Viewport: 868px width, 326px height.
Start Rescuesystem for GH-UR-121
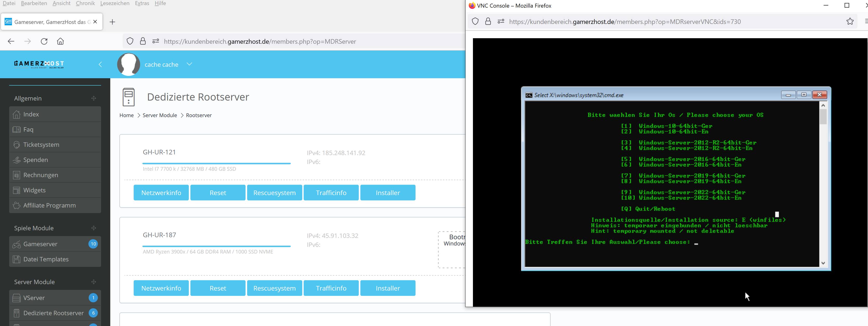(x=275, y=193)
